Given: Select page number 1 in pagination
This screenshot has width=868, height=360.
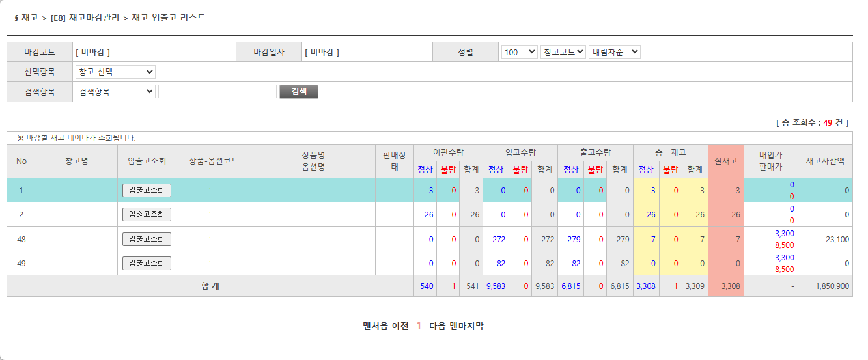Looking at the screenshot, I should click(x=419, y=326).
